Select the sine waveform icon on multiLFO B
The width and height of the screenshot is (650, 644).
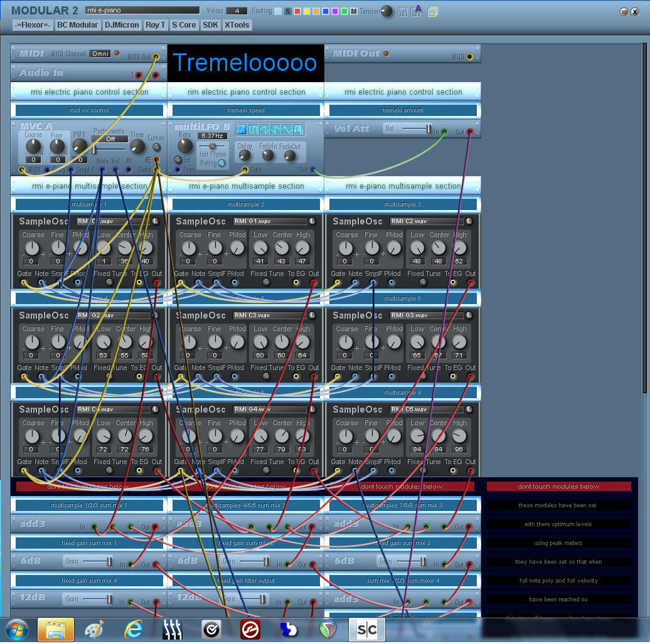tap(242, 129)
